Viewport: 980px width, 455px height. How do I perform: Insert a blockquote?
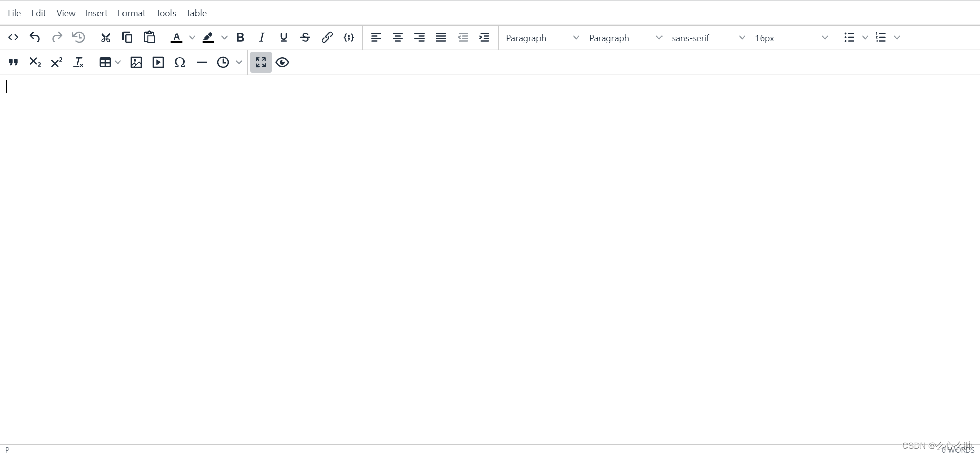[13, 62]
